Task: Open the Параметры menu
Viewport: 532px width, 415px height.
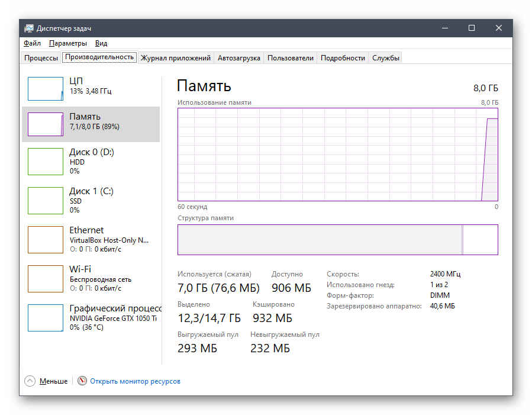Action: pos(67,43)
